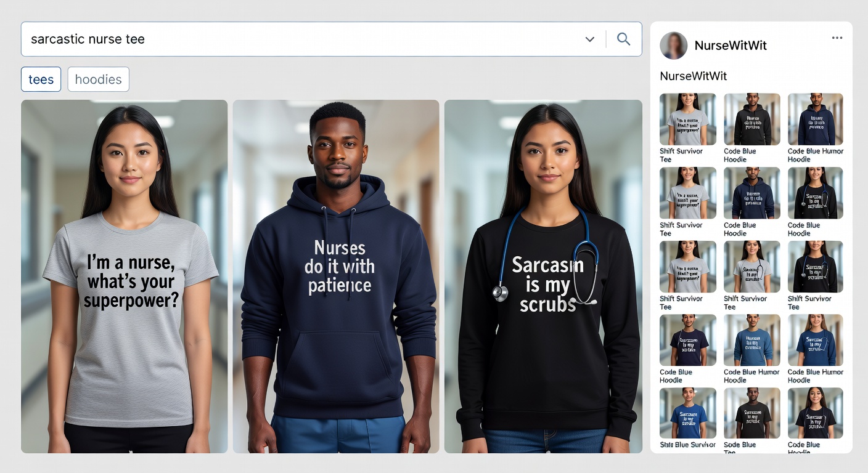Open the large navy 'Nurses do it with patience' hoodie image
This screenshot has width=868, height=473.
(336, 277)
